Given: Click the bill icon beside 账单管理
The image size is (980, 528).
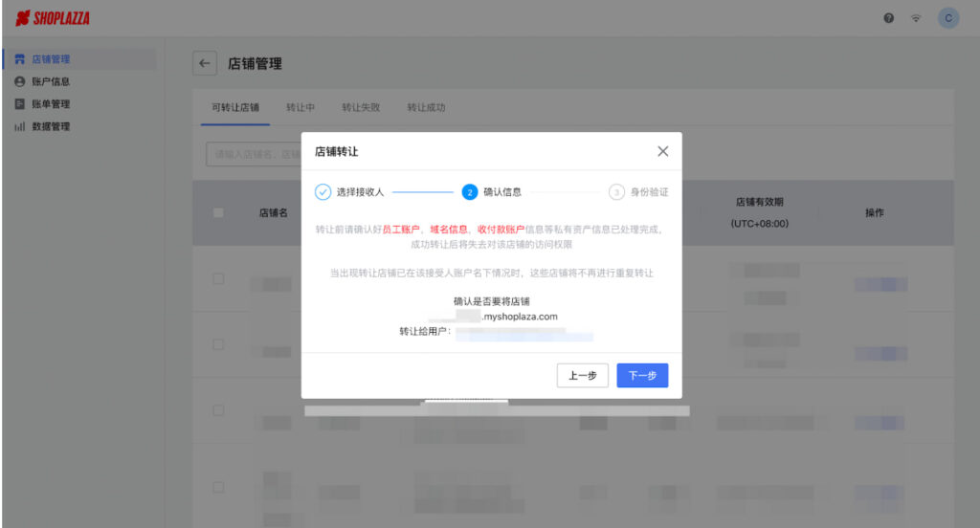Looking at the screenshot, I should 20,103.
